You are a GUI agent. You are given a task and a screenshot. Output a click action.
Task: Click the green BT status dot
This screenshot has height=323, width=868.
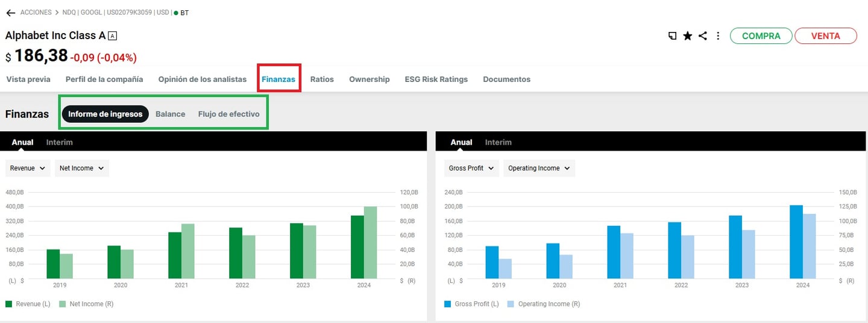click(x=176, y=13)
